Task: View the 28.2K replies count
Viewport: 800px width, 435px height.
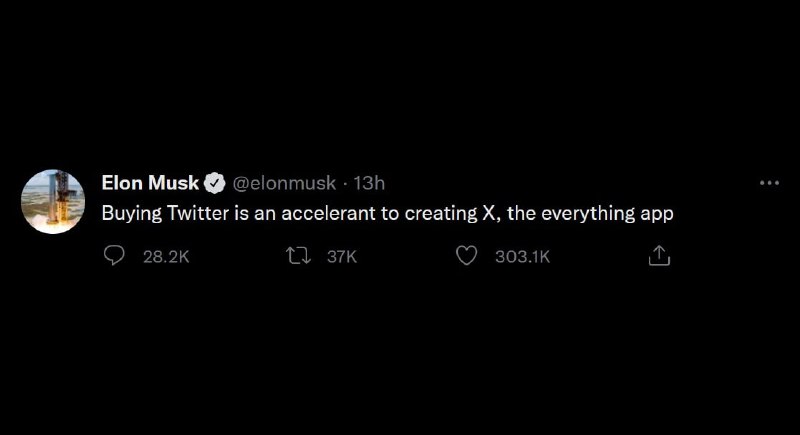Action: click(x=166, y=257)
